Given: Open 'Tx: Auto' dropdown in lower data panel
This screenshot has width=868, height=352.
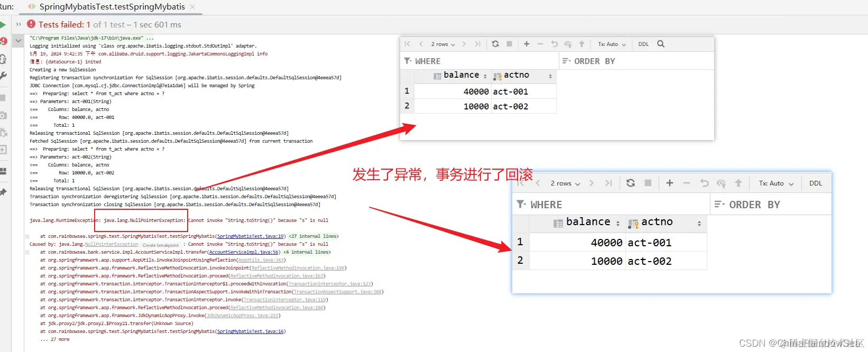Looking at the screenshot, I should point(776,183).
